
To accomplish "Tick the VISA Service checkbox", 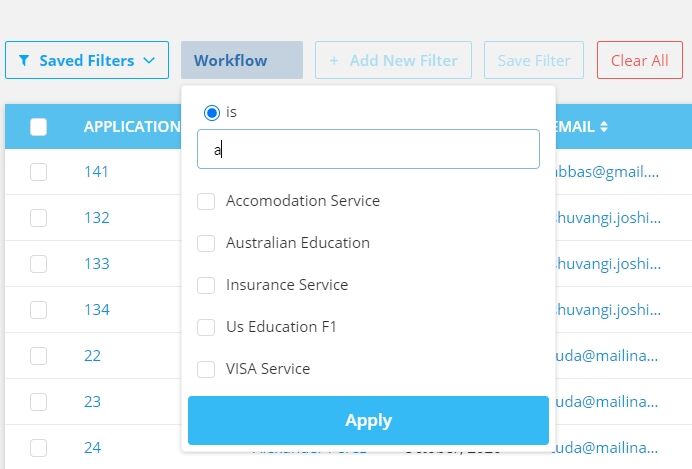I will (206, 369).
